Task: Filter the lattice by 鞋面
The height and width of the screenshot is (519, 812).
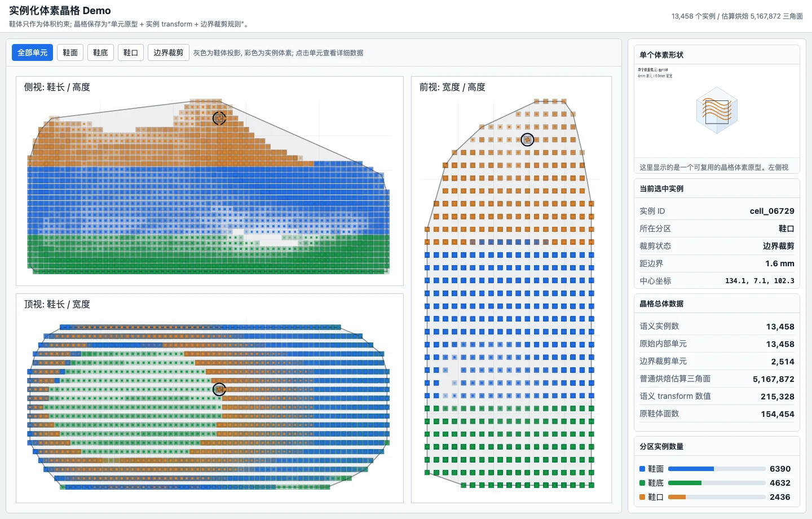Action: [70, 52]
